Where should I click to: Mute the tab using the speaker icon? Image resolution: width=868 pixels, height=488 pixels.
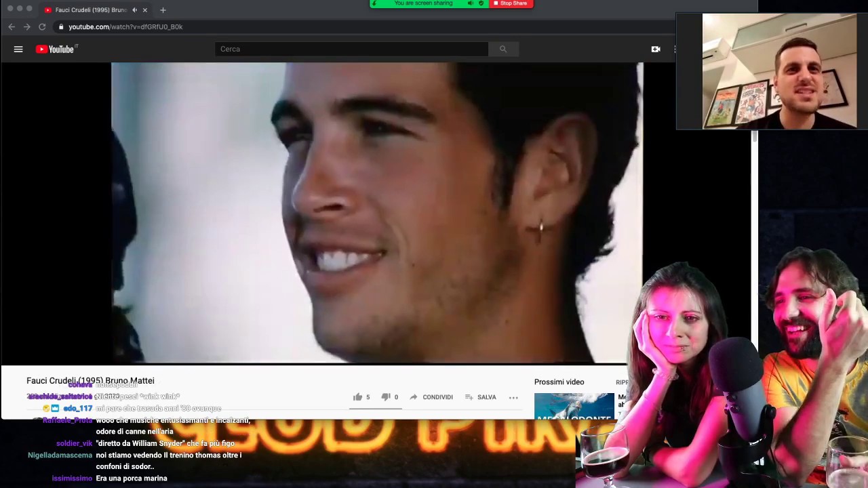pos(134,10)
